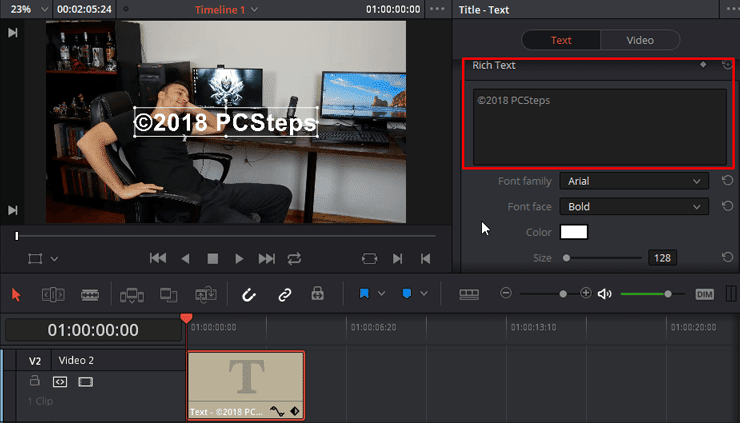
Task: Play in reverse button
Action: coord(185,259)
